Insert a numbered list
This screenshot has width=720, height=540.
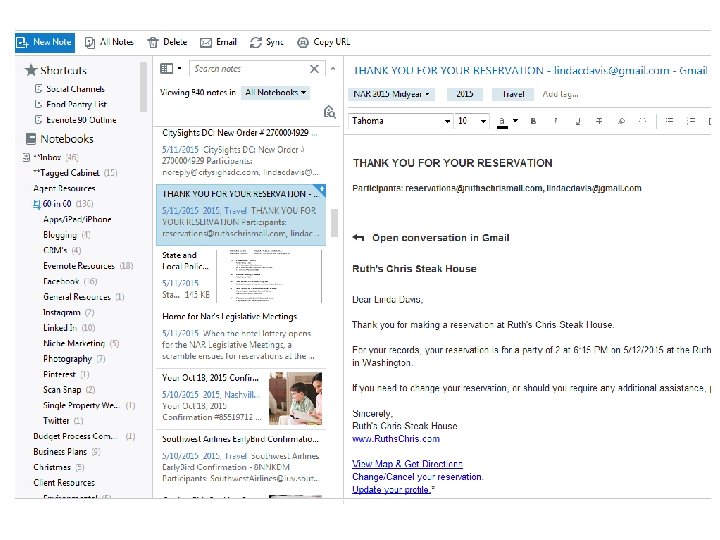(691, 121)
